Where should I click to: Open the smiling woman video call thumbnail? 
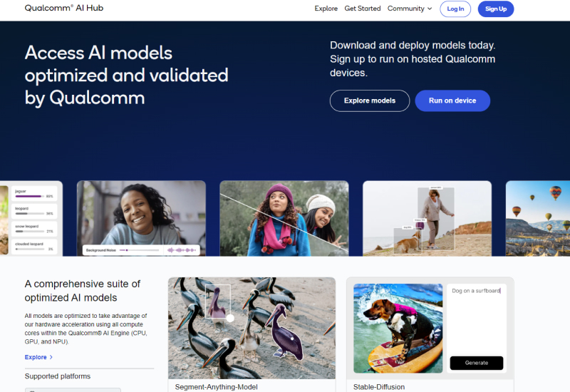[x=141, y=218]
